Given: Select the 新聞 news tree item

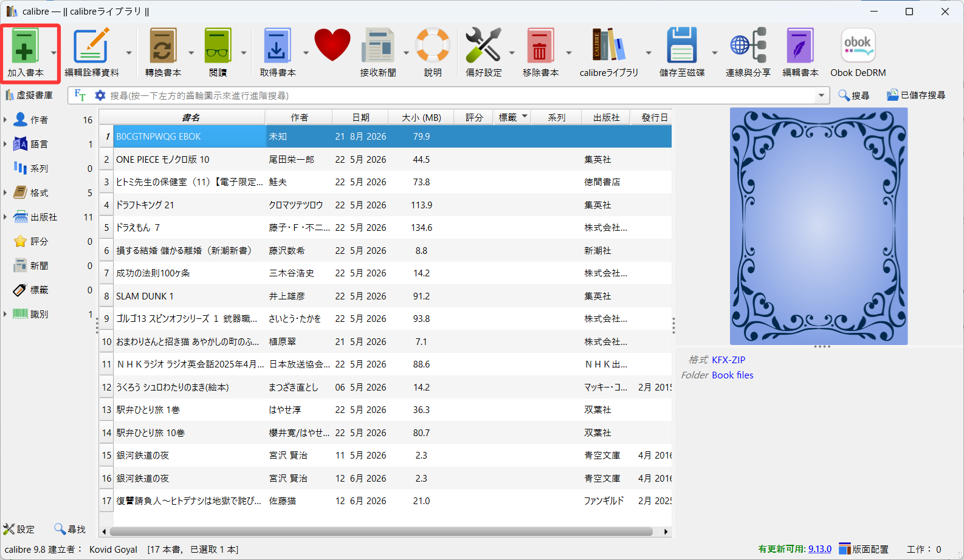Looking at the screenshot, I should pos(39,265).
